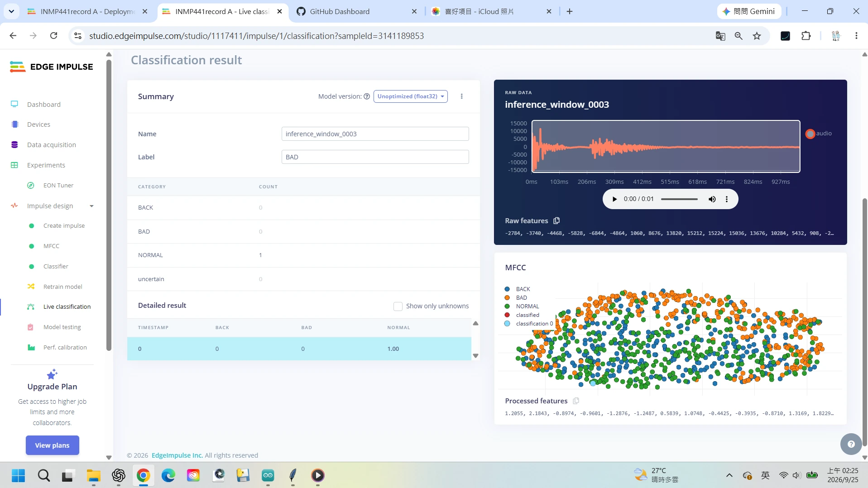Open Arduino IDE from taskbar
This screenshot has width=868, height=488.
[268, 475]
